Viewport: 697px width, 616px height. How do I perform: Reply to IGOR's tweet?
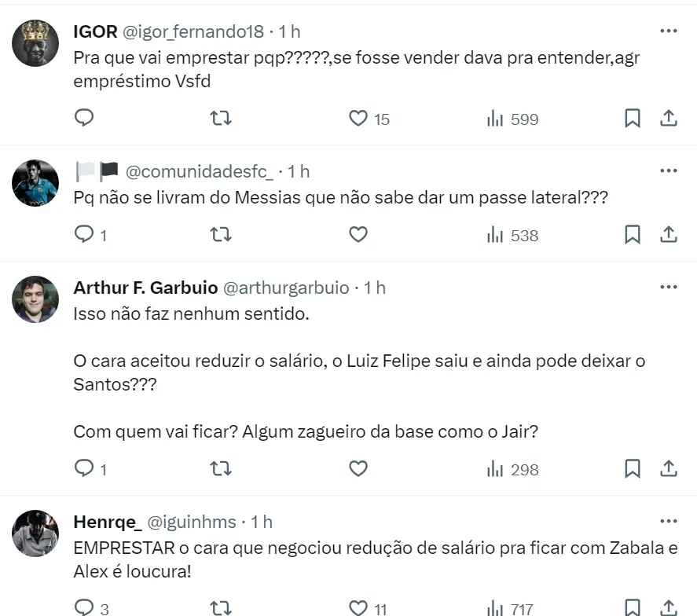point(84,118)
